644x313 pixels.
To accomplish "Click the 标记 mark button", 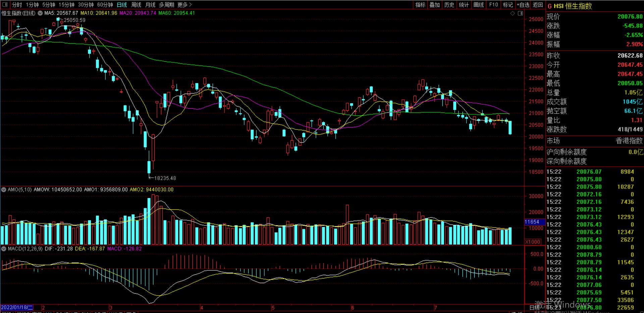I will (508, 5).
